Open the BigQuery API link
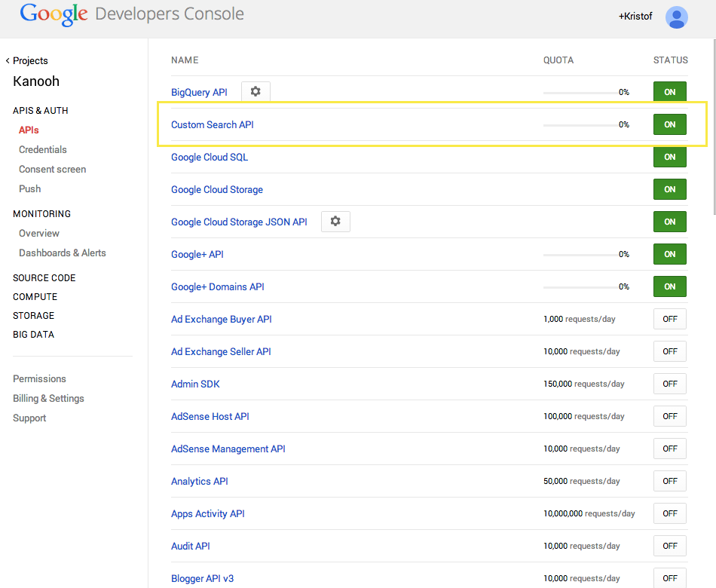 199,92
